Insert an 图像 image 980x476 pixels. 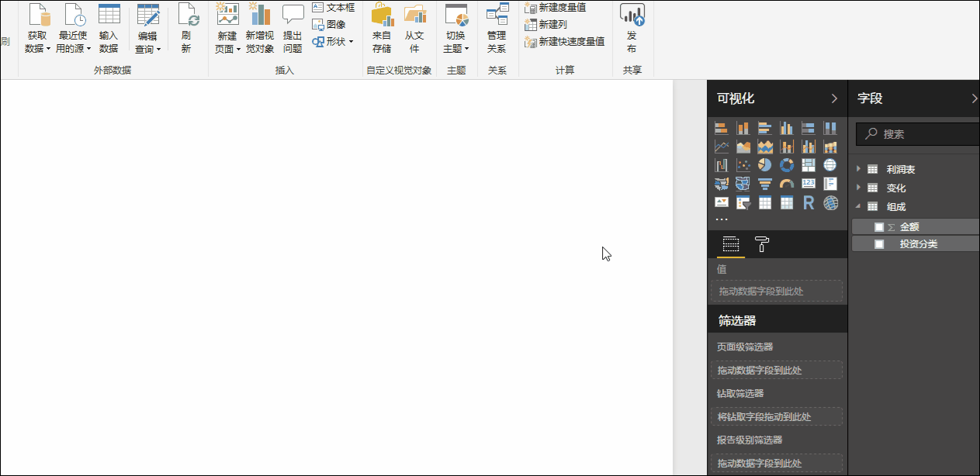pos(329,24)
